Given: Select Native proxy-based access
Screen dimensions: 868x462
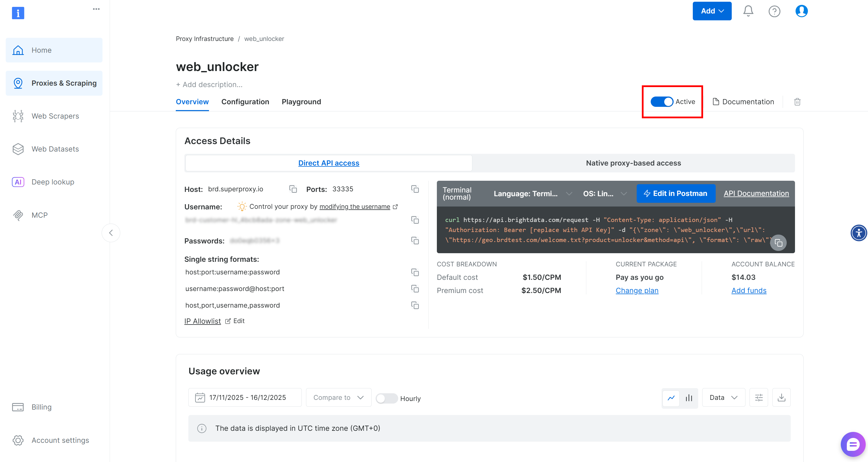Looking at the screenshot, I should tap(634, 163).
